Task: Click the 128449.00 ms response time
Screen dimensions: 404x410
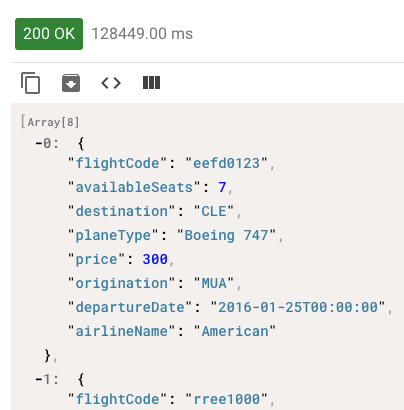Action: (142, 34)
